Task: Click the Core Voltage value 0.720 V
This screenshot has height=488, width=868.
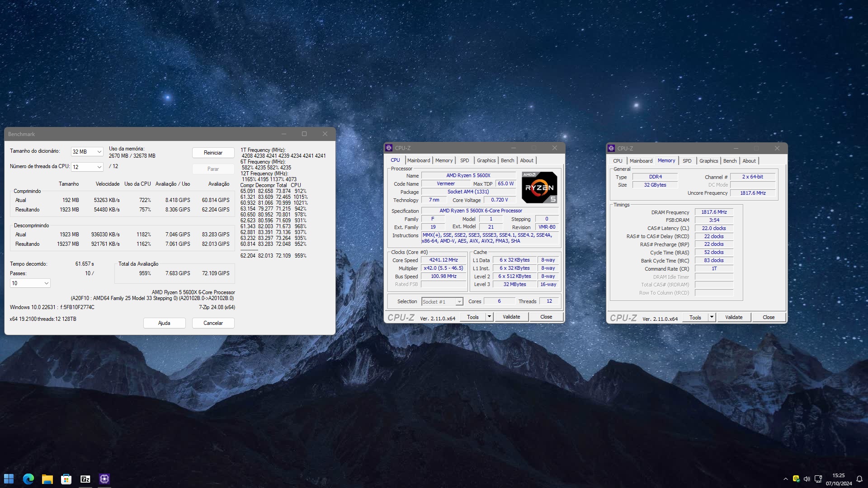Action: click(x=499, y=200)
